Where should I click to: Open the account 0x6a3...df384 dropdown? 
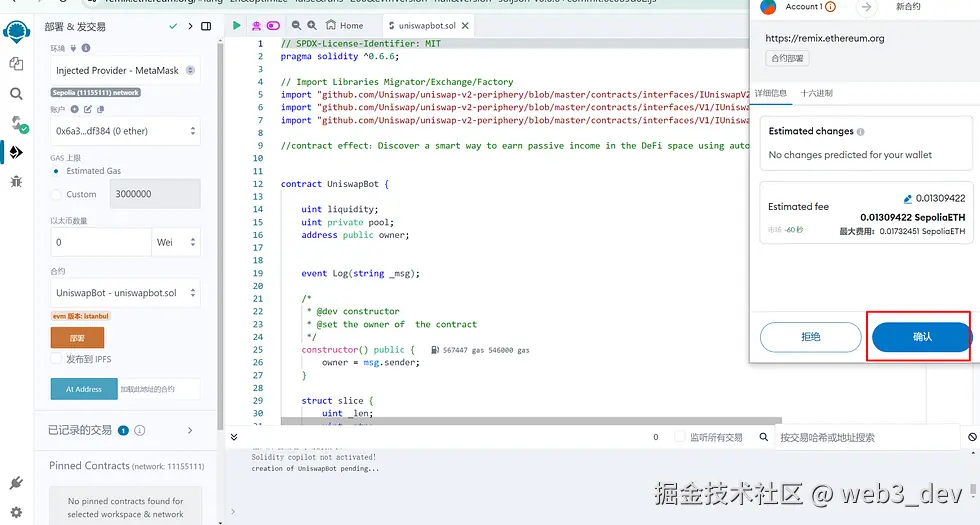click(125, 131)
